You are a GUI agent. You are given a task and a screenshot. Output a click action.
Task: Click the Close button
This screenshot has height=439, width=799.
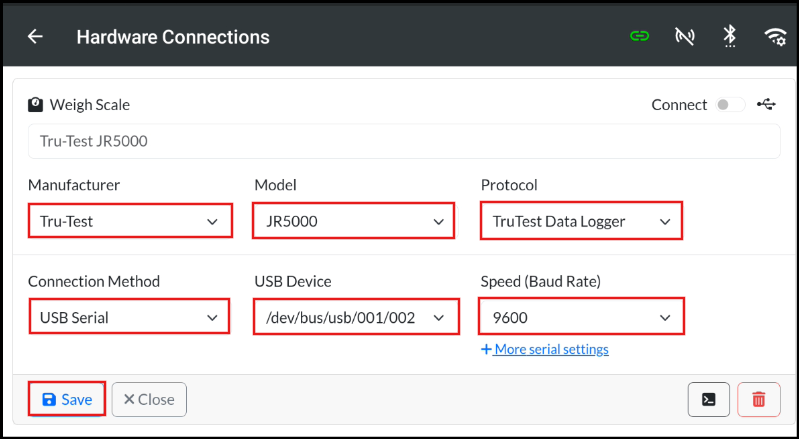[x=149, y=400]
